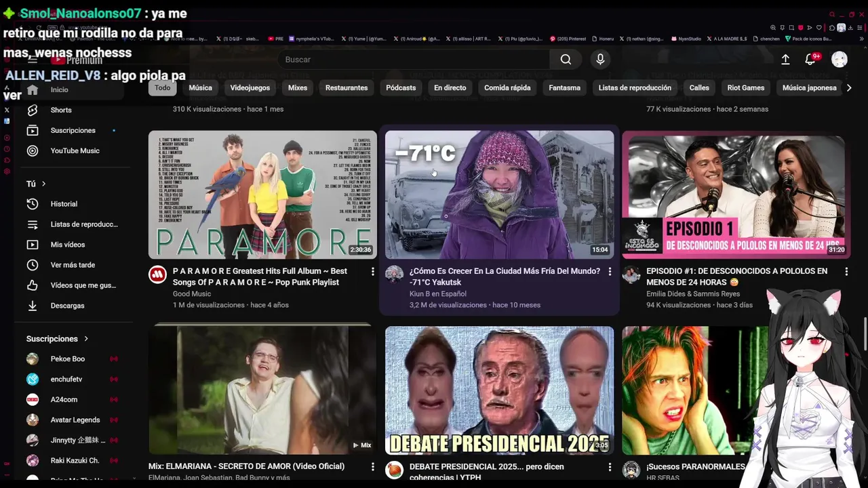Open YouTube Music in sidebar
Screen dimensions: 868x488
tap(75, 150)
